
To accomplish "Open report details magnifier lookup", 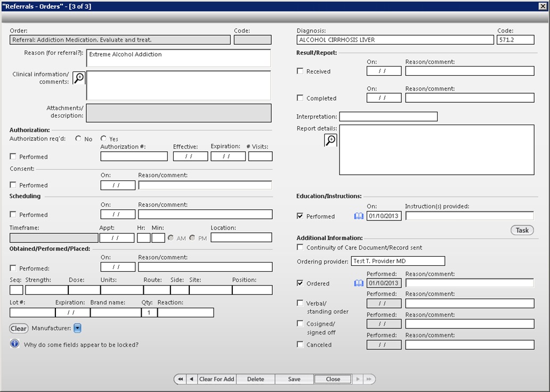I will (330, 140).
